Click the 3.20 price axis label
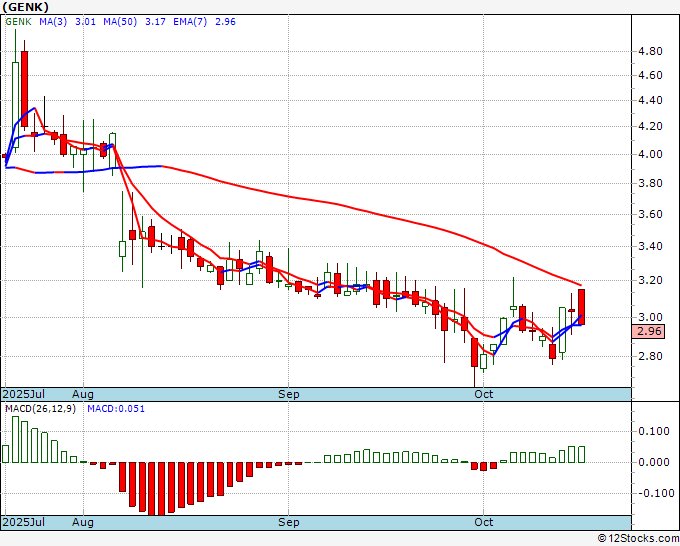This screenshot has height=546, width=680. (x=650, y=280)
